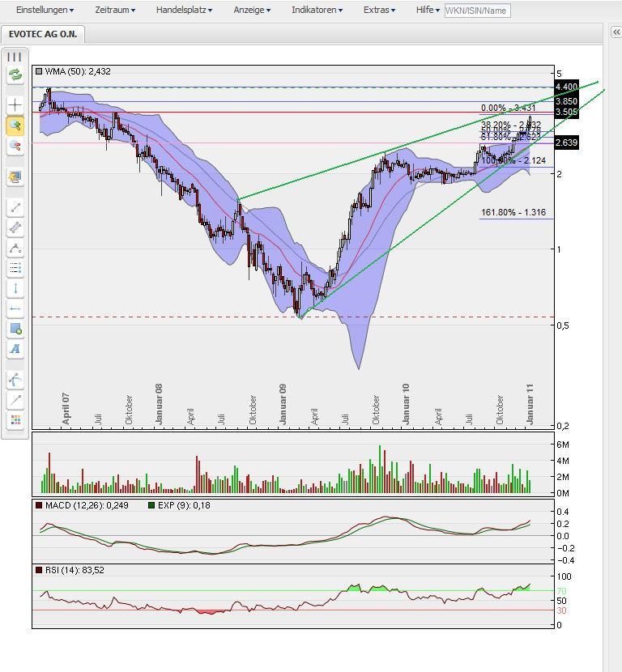Select the Fibonacci arcs tool
Viewport: 622px width, 672px height.
click(15, 380)
